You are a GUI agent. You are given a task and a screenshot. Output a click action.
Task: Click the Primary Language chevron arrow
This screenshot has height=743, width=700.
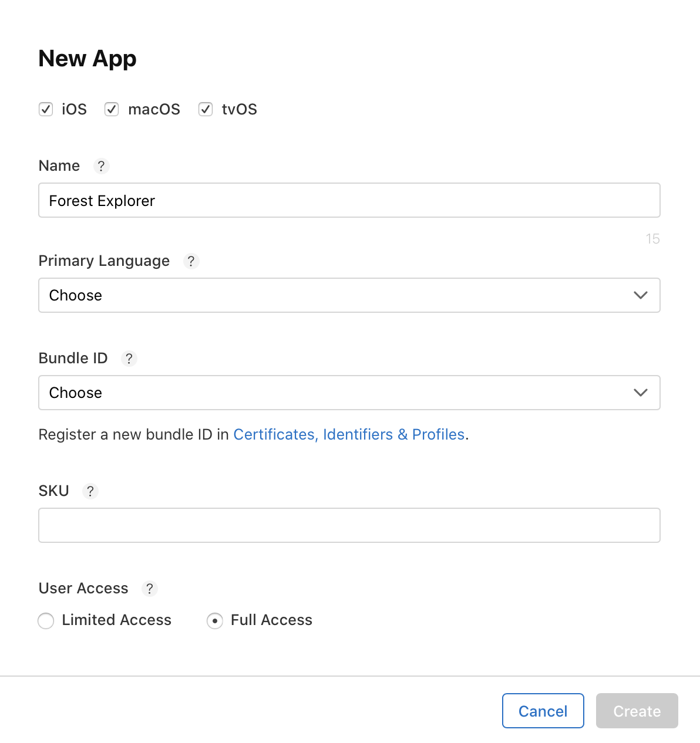(x=641, y=295)
